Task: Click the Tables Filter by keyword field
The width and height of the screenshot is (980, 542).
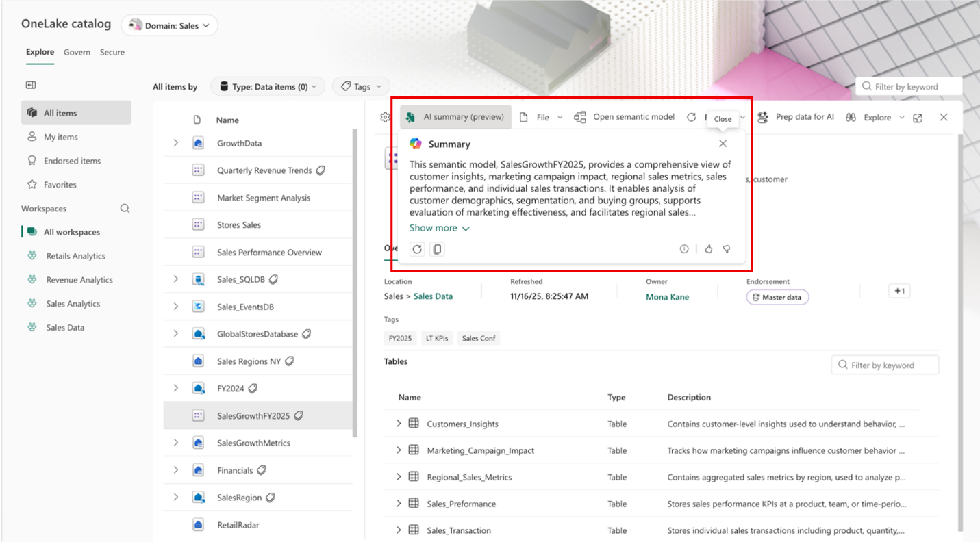Action: pyautogui.click(x=884, y=365)
